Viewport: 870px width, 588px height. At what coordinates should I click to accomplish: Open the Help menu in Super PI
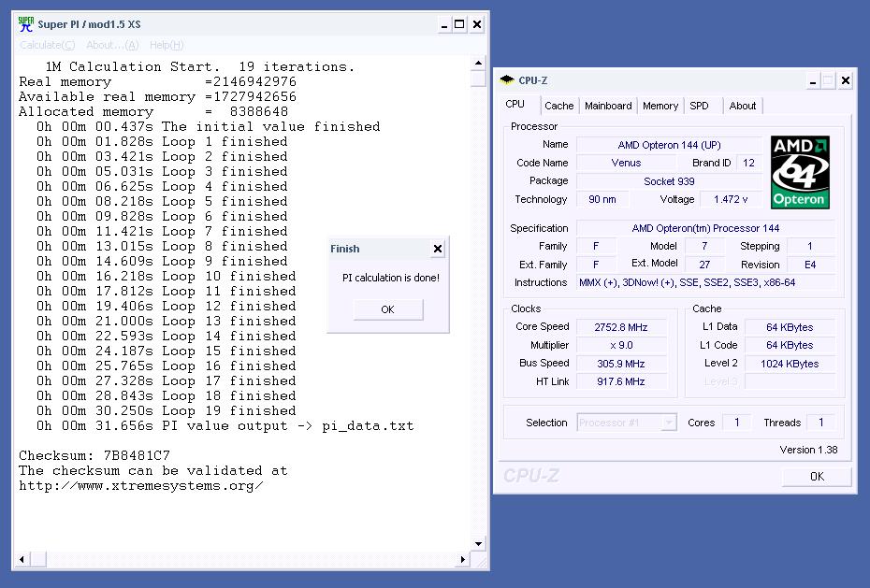point(167,45)
